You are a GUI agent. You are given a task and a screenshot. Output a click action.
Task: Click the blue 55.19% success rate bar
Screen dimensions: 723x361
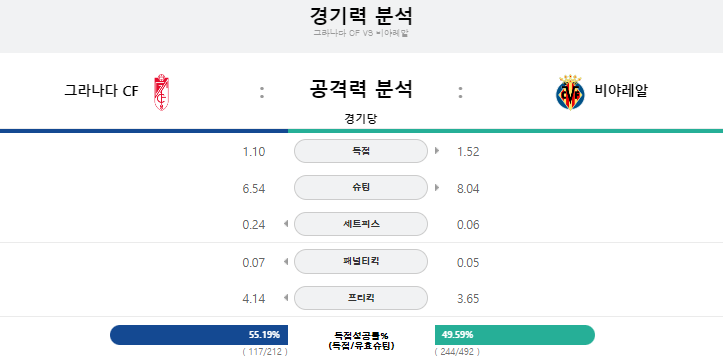199,335
